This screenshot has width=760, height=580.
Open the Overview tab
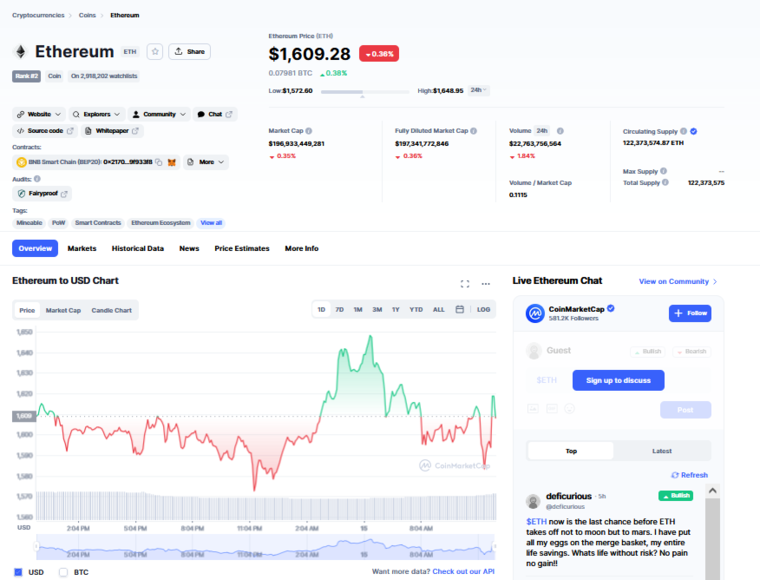point(35,249)
